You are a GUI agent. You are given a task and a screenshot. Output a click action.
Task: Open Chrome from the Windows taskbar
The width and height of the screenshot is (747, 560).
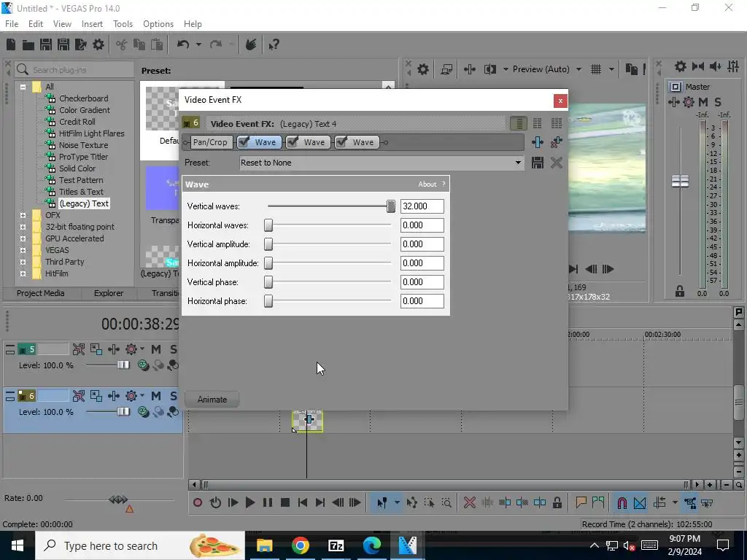(x=300, y=545)
